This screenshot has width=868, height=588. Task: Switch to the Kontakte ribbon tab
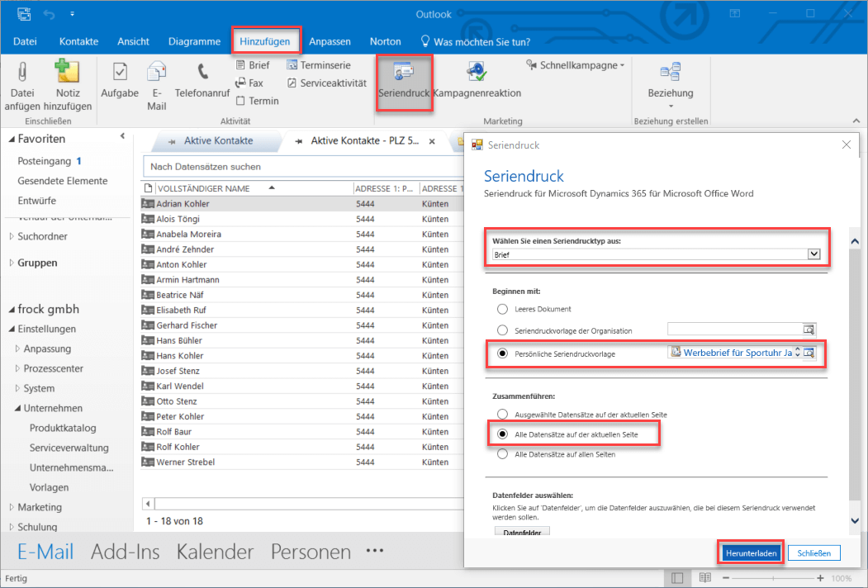pyautogui.click(x=78, y=41)
